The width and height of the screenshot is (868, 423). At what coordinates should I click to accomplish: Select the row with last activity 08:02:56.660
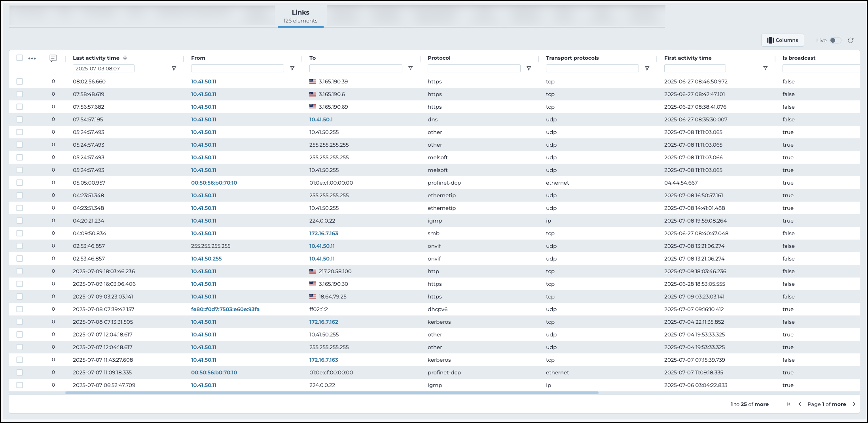[x=19, y=81]
